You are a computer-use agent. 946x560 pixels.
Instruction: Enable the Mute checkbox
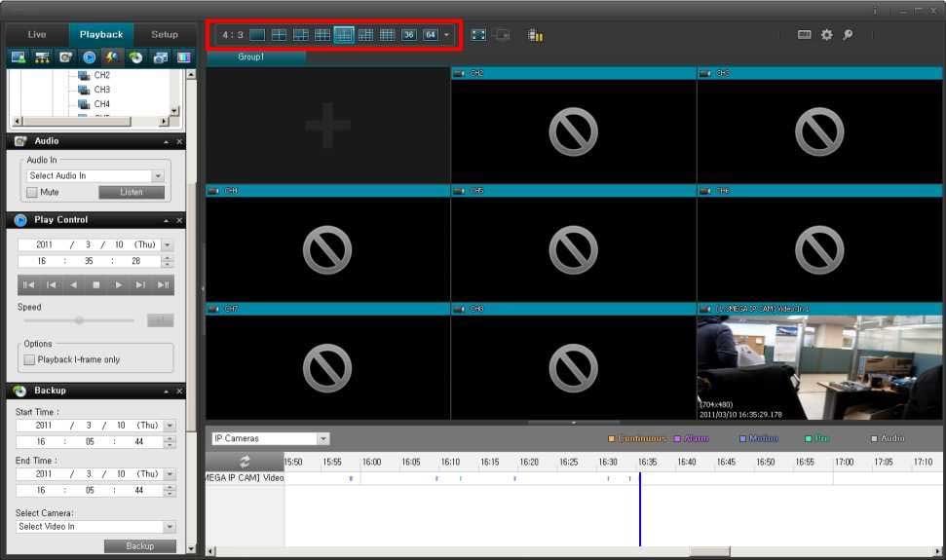click(x=32, y=193)
